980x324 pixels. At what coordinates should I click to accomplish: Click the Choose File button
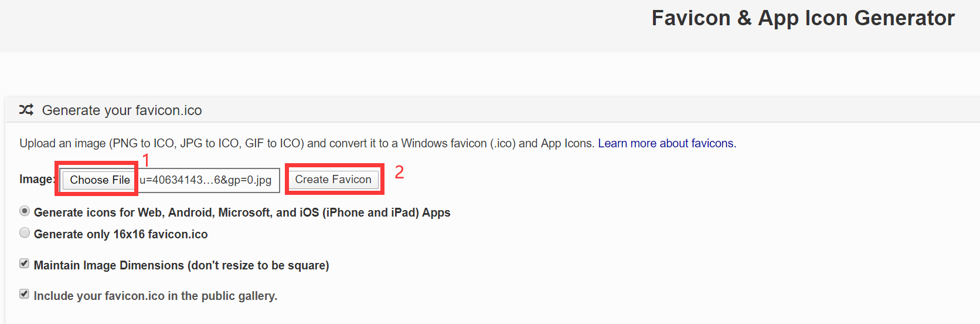click(x=100, y=180)
